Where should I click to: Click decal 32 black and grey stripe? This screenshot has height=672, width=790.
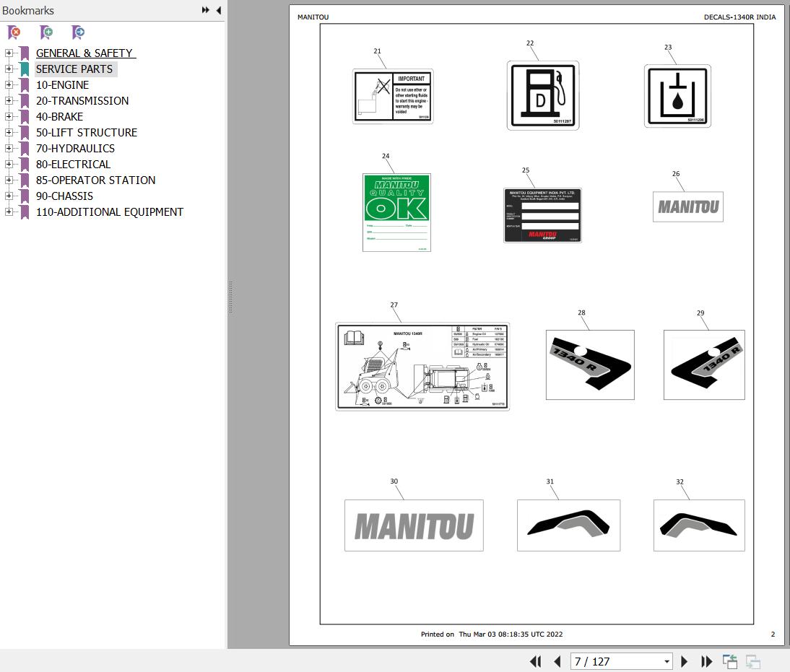click(x=699, y=525)
